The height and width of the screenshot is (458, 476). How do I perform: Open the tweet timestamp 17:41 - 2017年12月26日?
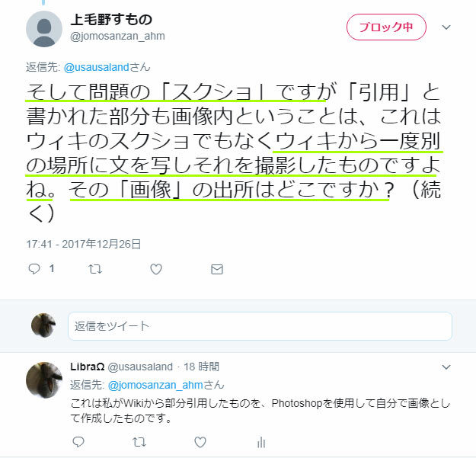click(84, 244)
